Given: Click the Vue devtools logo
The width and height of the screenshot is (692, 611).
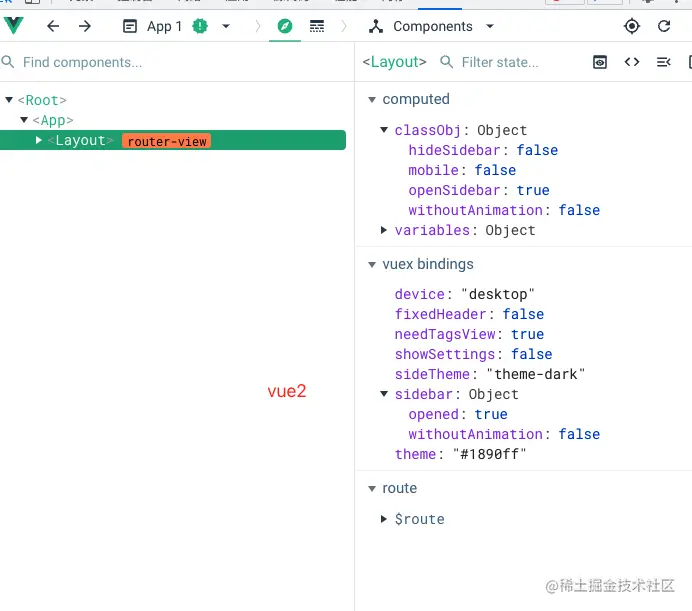Looking at the screenshot, I should [14, 26].
